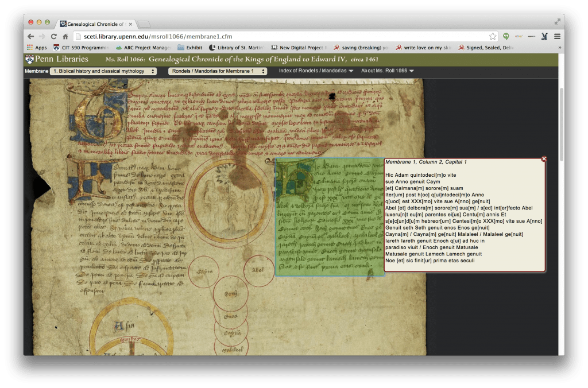The height and width of the screenshot is (388, 588).
Task: Click the green highlighted manuscript text region
Action: 330,217
